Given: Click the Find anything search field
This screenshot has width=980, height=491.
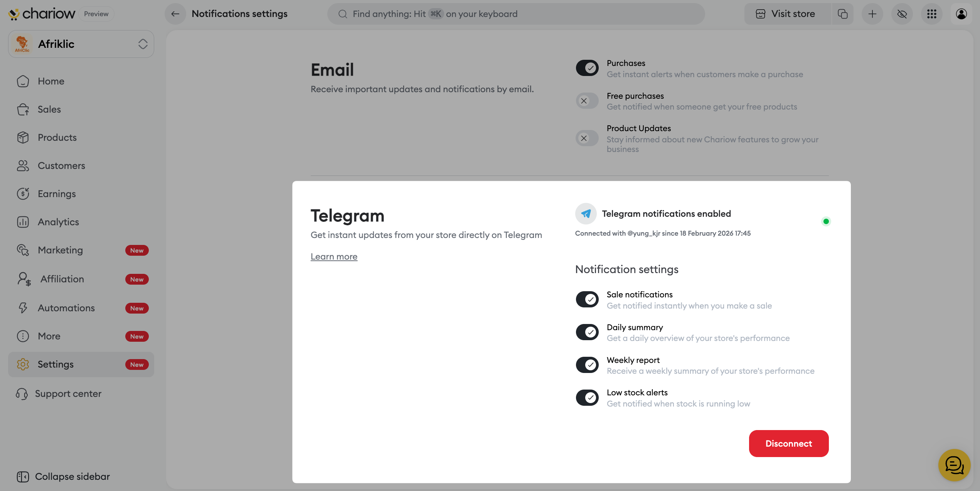Looking at the screenshot, I should 516,14.
